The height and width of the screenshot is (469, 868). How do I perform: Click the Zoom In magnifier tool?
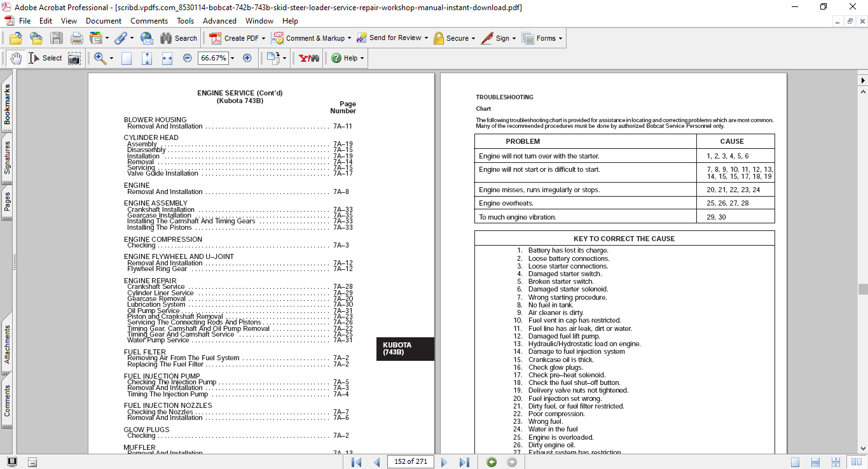[x=100, y=58]
